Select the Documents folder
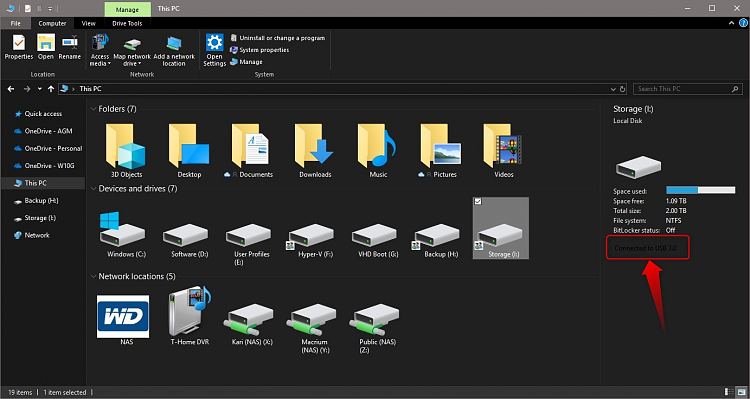 249,150
